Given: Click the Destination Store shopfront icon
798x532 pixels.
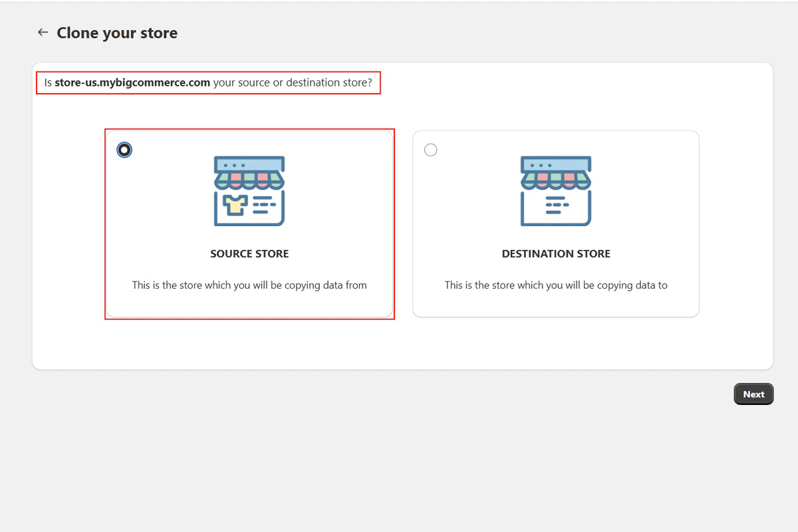Looking at the screenshot, I should coord(555,190).
